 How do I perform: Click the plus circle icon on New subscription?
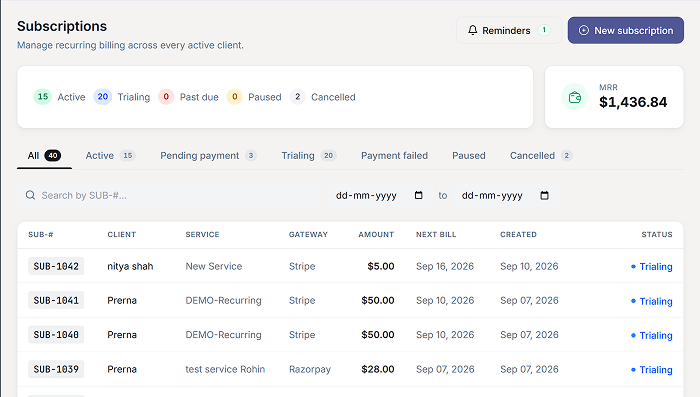[x=583, y=30]
